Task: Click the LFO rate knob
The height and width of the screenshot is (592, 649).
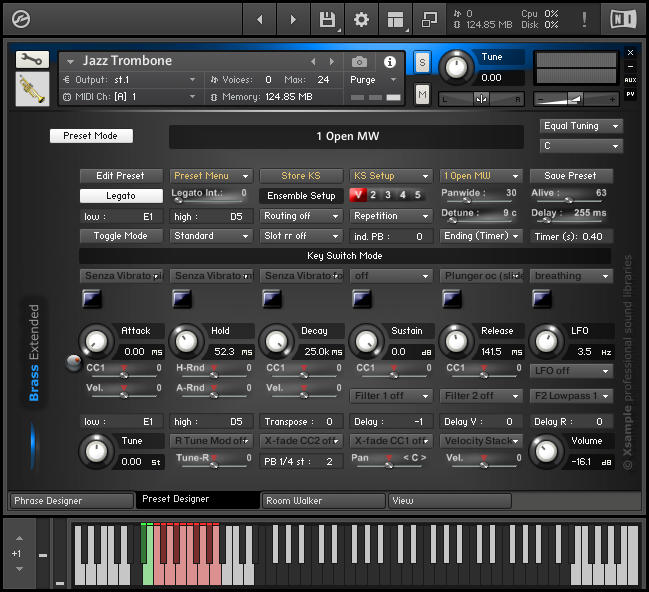Action: (546, 342)
